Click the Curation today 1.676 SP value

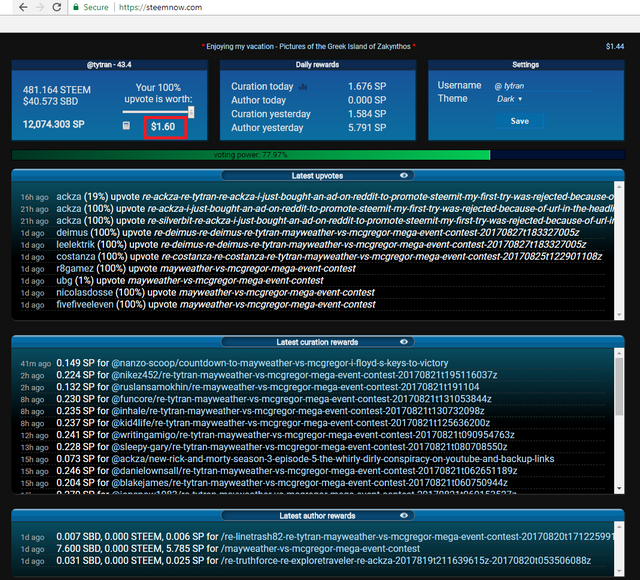point(367,86)
